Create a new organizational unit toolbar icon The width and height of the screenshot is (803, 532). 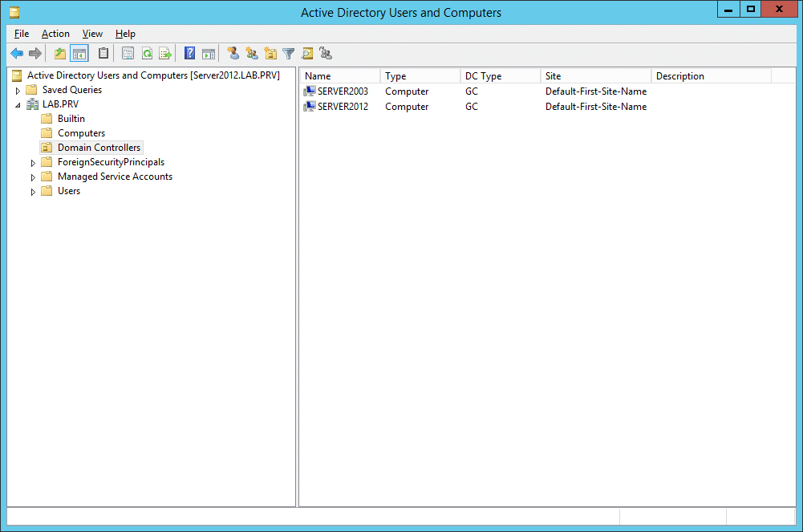point(270,53)
